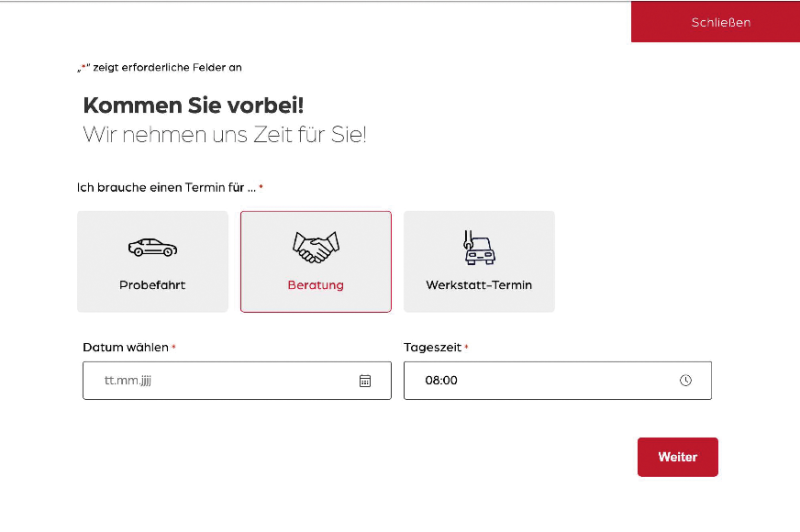Screen dimensions: 800x532
Task: Open the calendar picker icon
Action: [365, 381]
